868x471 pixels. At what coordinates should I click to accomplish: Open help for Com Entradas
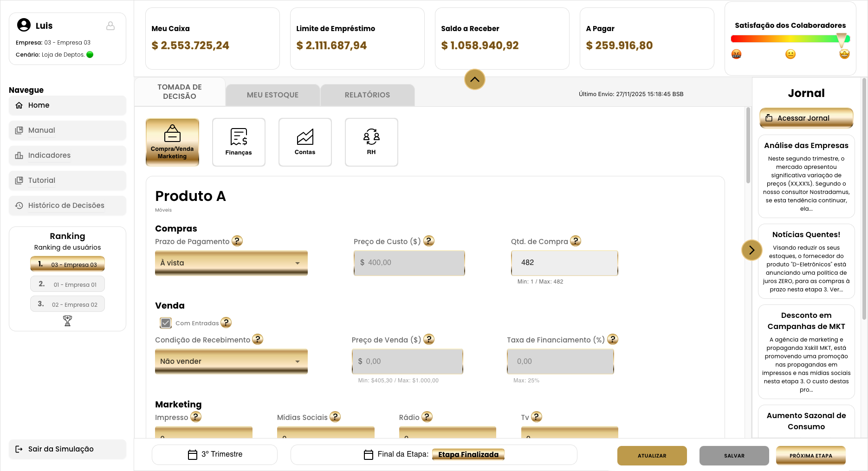[x=226, y=323]
